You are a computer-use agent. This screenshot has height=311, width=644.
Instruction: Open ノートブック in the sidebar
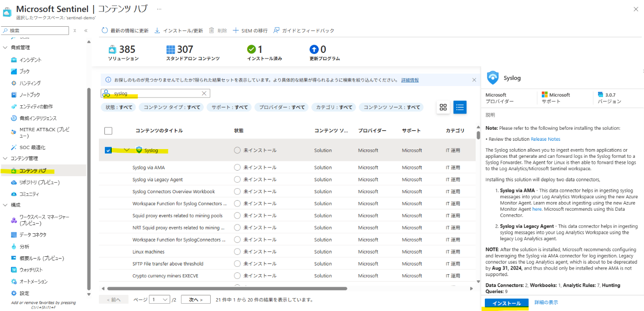(x=29, y=95)
